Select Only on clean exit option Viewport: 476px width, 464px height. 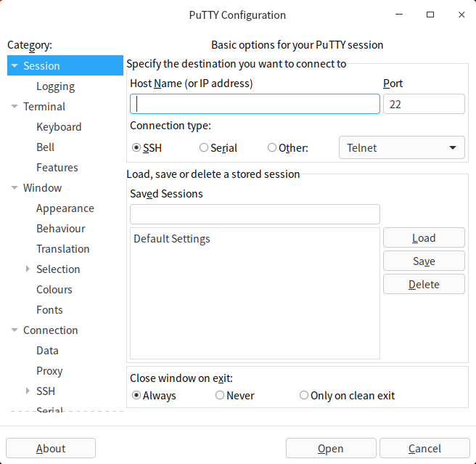[x=304, y=396]
